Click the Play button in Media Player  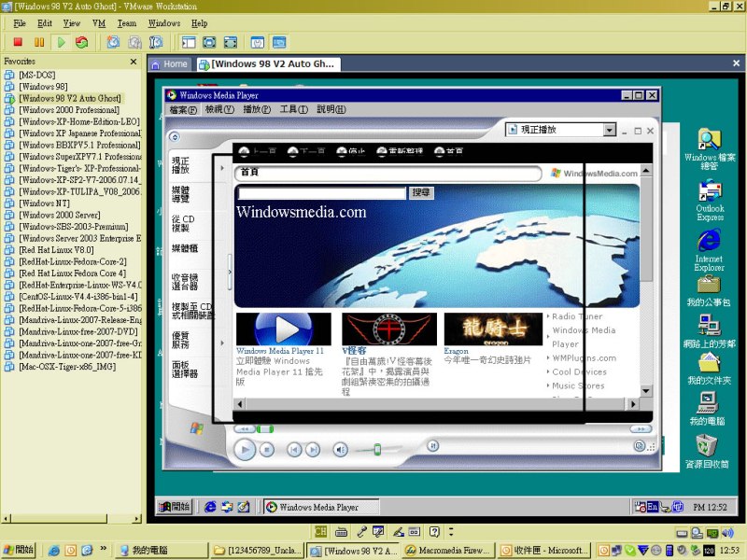point(245,449)
